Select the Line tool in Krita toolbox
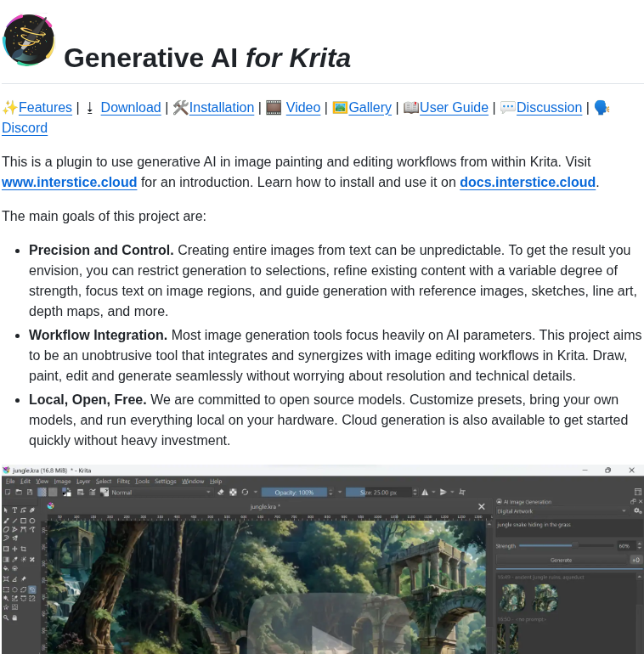Image resolution: width=644 pixels, height=654 pixels. pos(14,521)
